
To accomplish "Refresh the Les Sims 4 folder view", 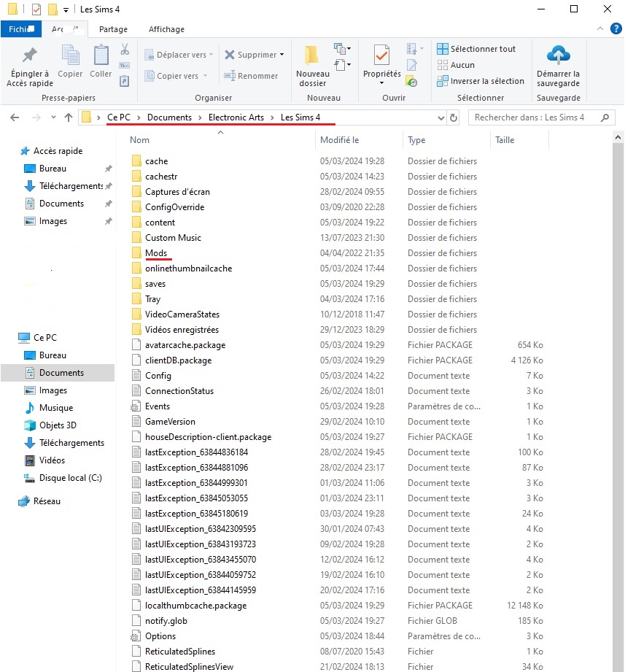I will [454, 117].
